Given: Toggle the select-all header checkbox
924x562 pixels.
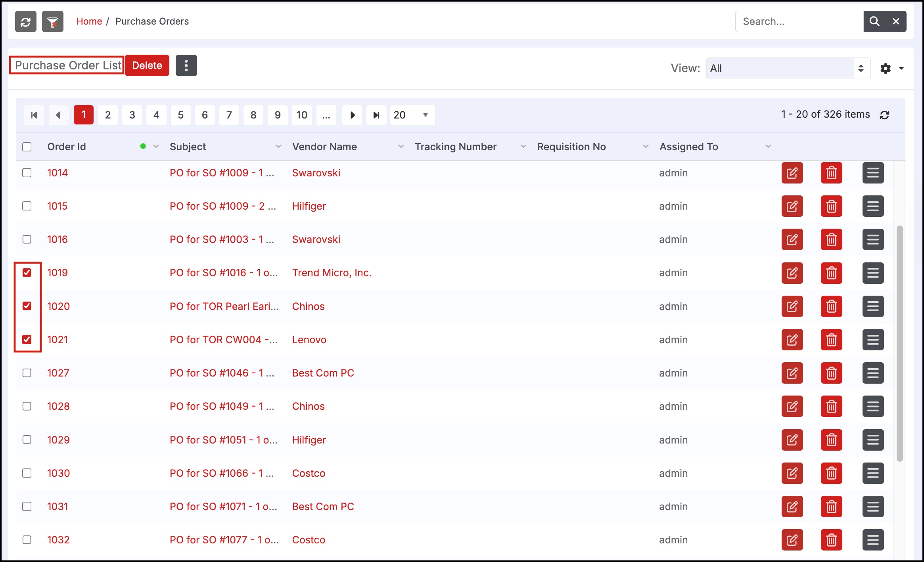Looking at the screenshot, I should 27,147.
